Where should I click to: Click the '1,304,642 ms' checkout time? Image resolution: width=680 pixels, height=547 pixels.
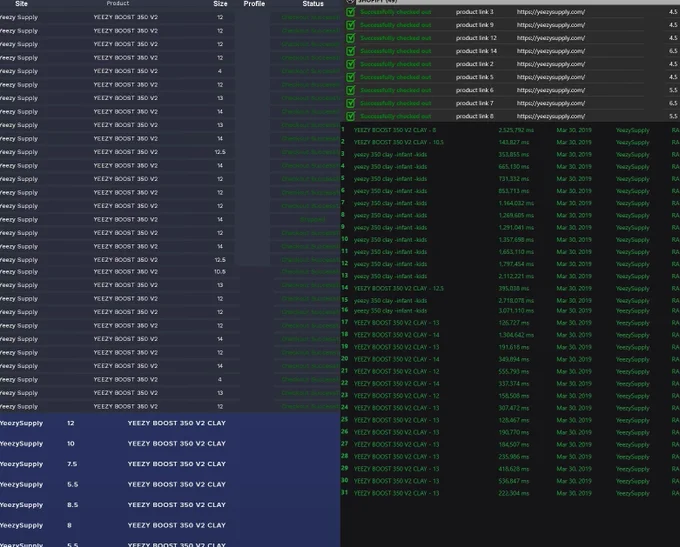[516, 335]
